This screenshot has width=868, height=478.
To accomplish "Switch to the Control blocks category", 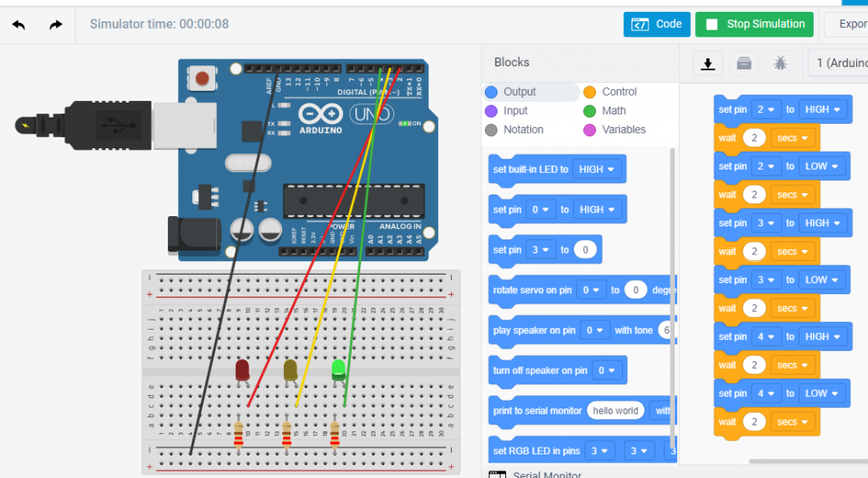I will [x=619, y=92].
